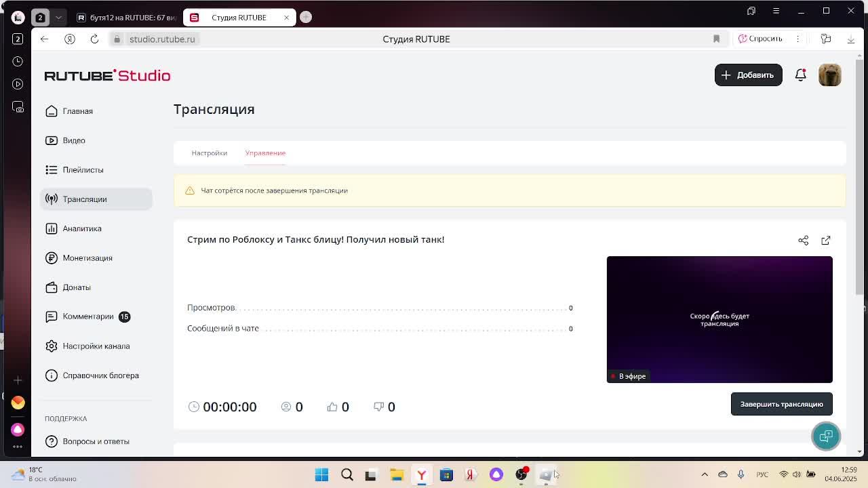Open Alice assistant in left browser panel
This screenshot has width=868, height=488.
tap(18, 430)
